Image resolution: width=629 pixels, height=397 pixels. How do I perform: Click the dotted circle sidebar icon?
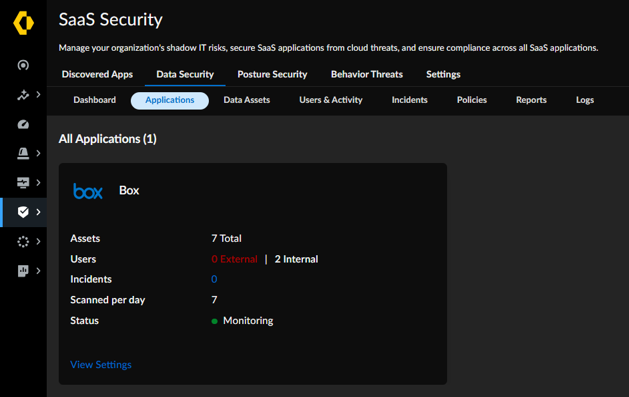click(23, 241)
